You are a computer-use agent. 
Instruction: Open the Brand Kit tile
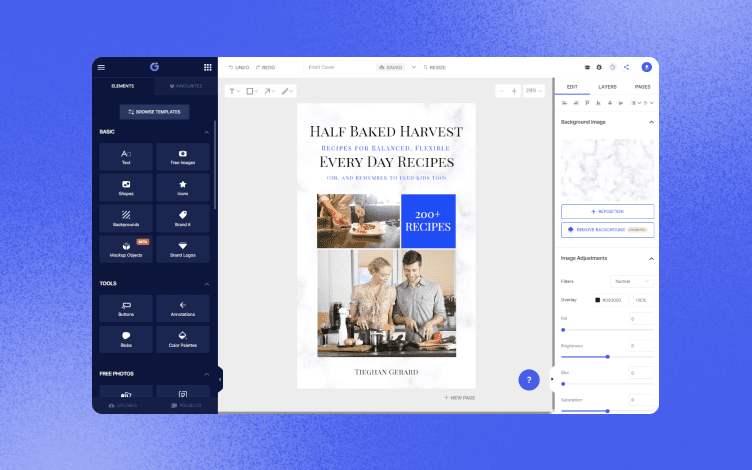[183, 218]
